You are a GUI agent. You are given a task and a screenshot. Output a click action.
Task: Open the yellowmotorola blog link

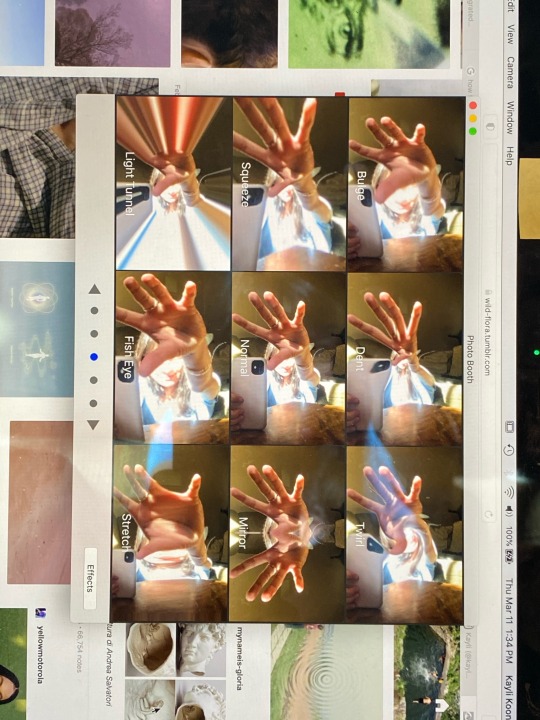point(40,656)
